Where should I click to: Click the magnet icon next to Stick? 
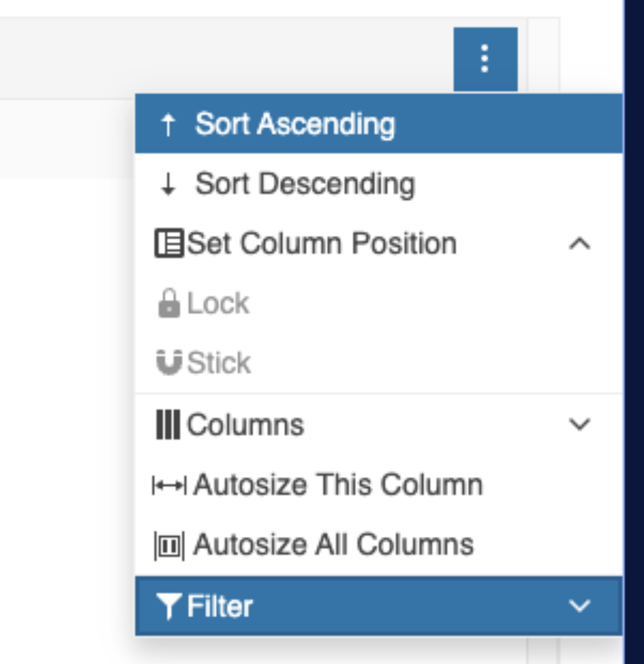[x=168, y=363]
